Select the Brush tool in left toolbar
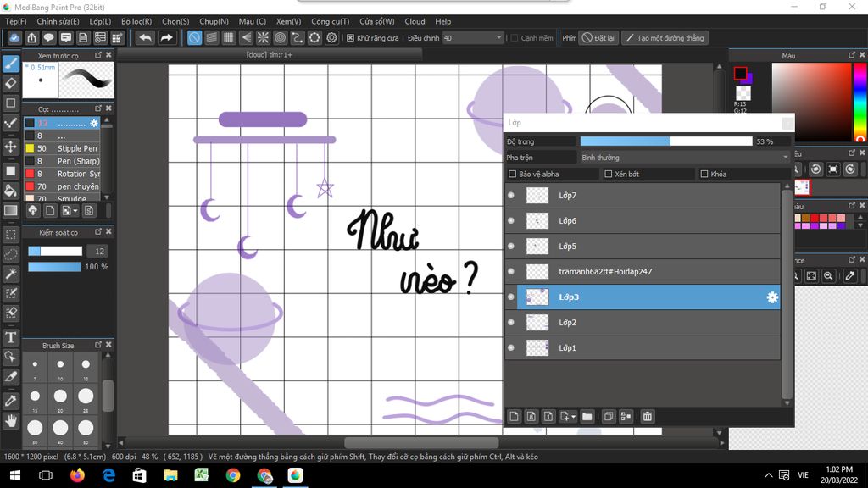The width and height of the screenshot is (868, 488). [10, 64]
